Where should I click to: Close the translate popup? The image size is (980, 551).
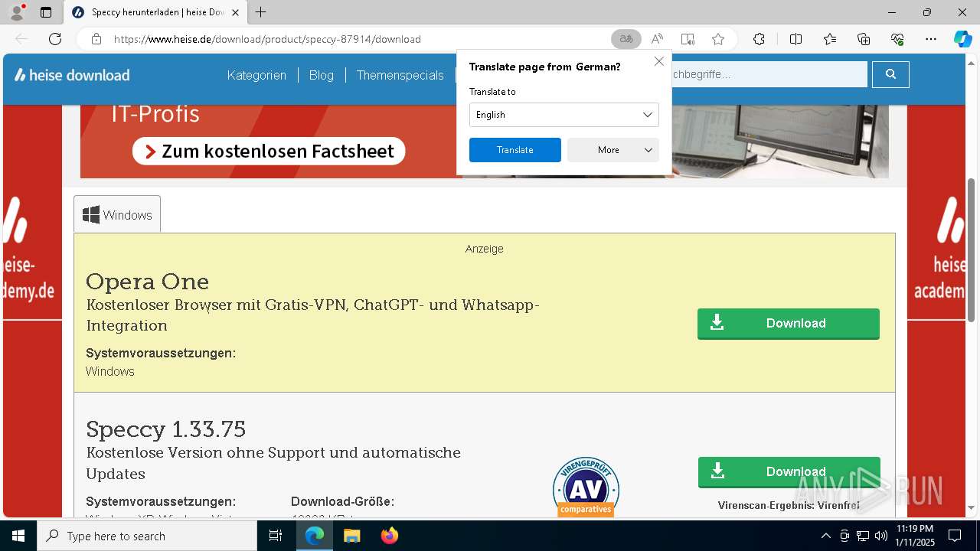pos(658,61)
